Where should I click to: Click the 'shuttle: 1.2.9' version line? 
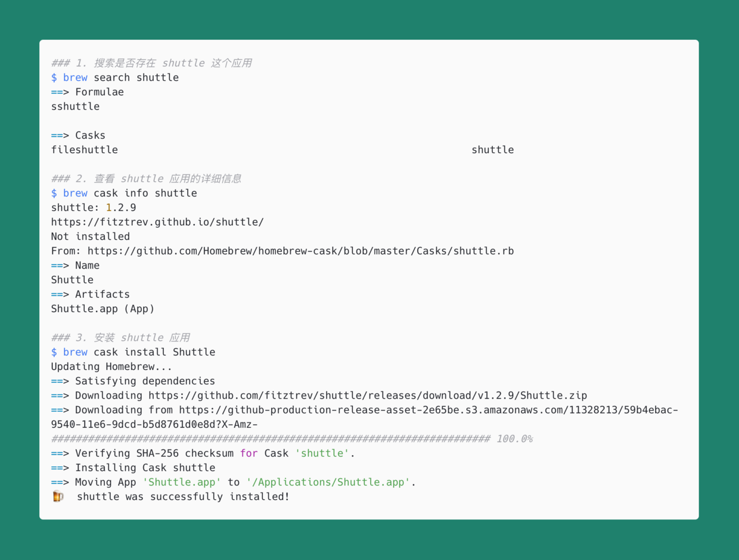click(x=94, y=208)
